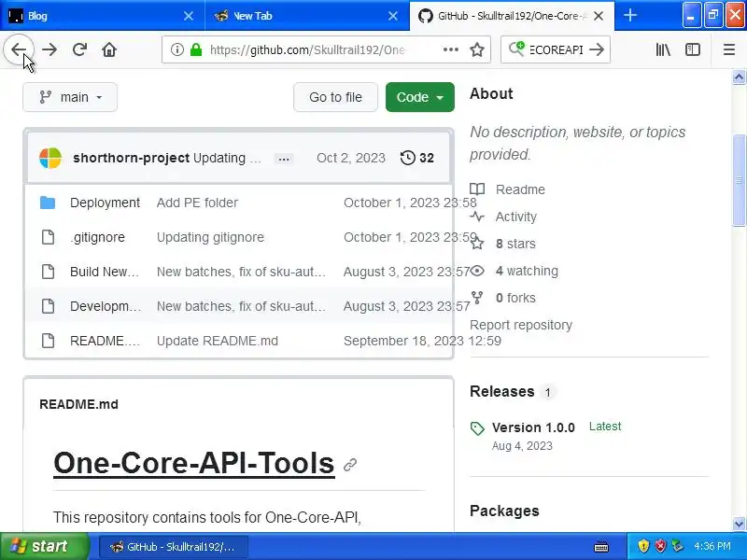
Task: Go back with the browser back arrow
Action: point(19,49)
